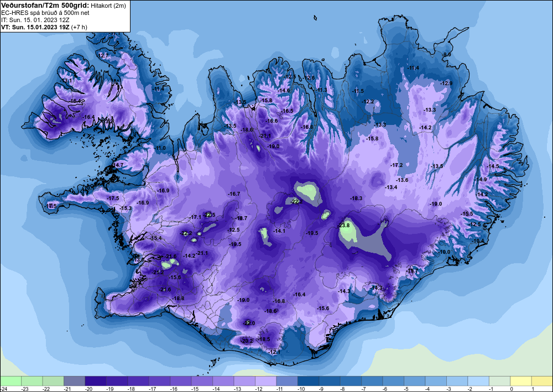Click the '0' label on the colour scale
553x392 pixels.
(512, 389)
